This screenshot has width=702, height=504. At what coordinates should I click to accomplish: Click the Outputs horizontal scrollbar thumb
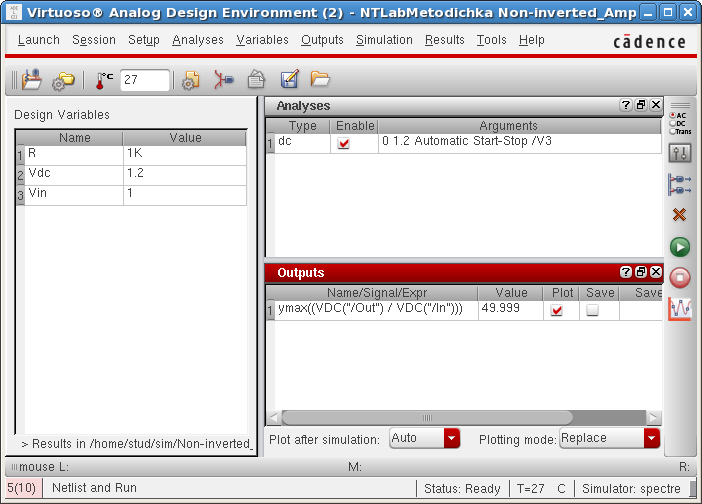pyautogui.click(x=427, y=418)
